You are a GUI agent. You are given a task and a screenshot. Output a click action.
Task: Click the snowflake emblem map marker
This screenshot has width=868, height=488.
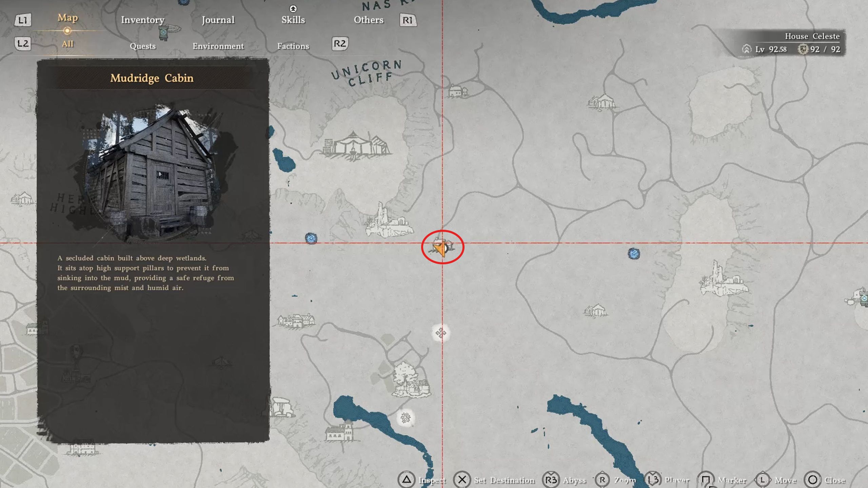point(406,418)
